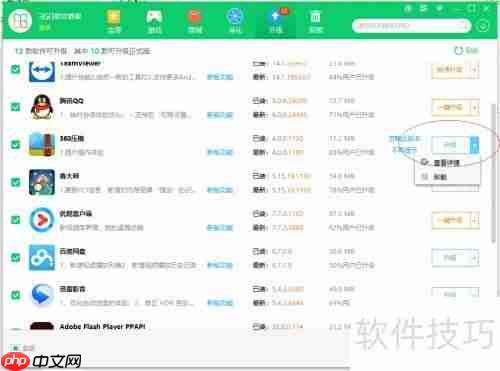Click the 迅雷影音 app icon
This screenshot has height=371, width=500.
point(42,295)
